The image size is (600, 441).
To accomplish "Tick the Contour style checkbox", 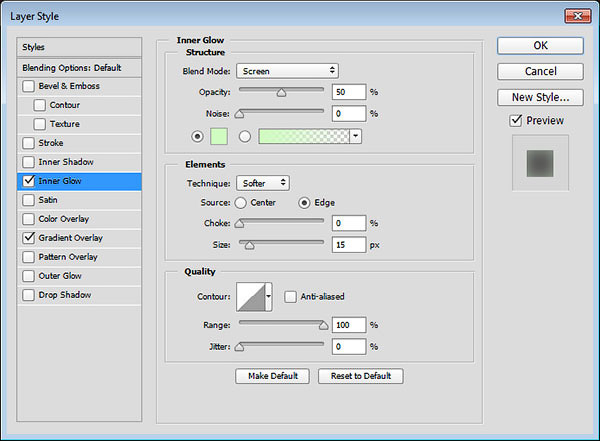I will point(39,105).
